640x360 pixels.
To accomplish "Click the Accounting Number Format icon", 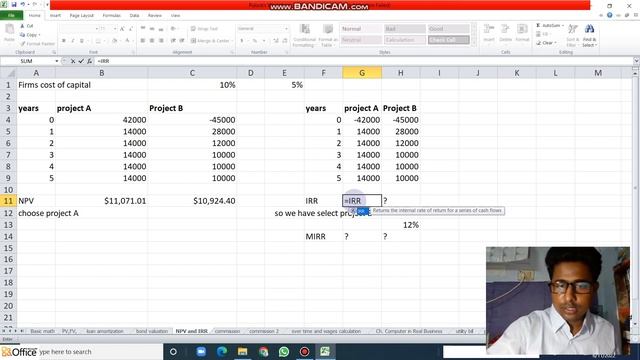I will click(x=242, y=41).
